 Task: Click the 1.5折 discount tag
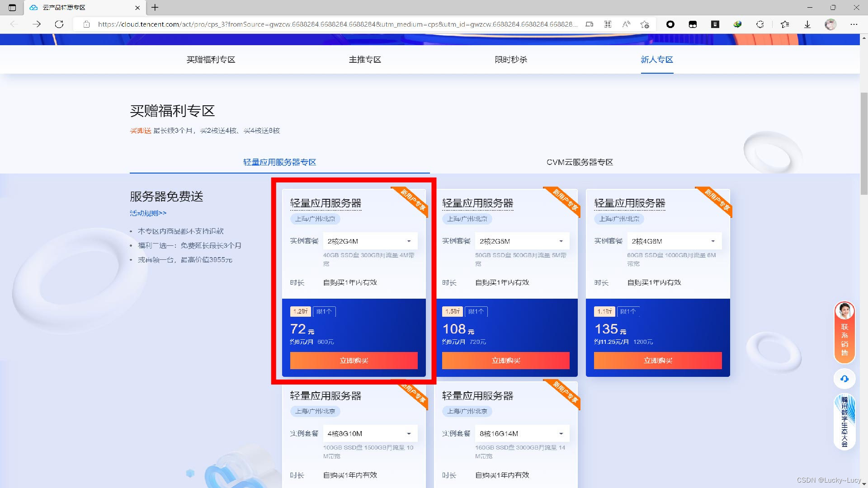click(452, 311)
